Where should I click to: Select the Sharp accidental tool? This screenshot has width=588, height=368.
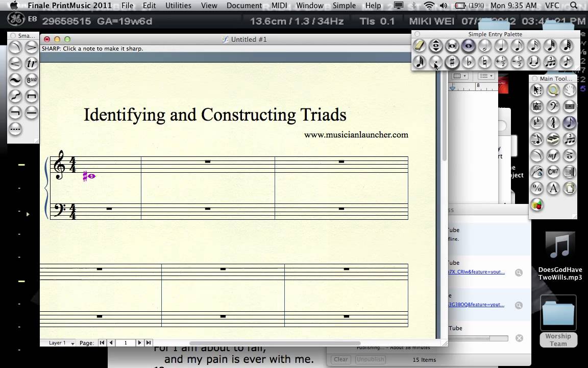(452, 62)
